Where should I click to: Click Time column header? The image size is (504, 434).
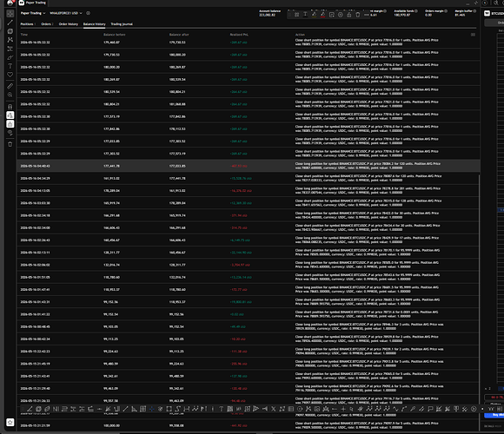pyautogui.click(x=24, y=35)
